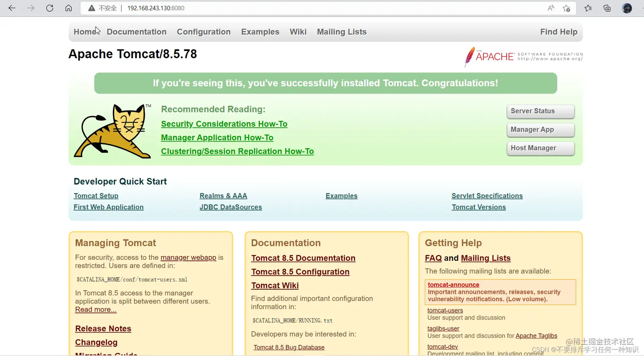Screen dimensions: 644x356
Task: Click the Getting Help heading
Action: (453, 243)
